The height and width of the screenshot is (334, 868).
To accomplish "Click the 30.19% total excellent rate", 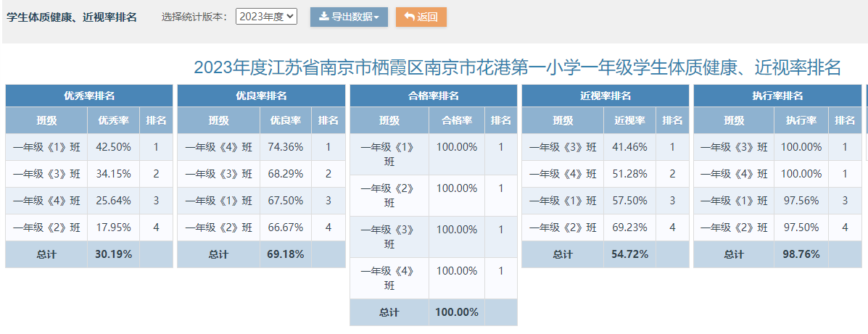I will coord(113,254).
